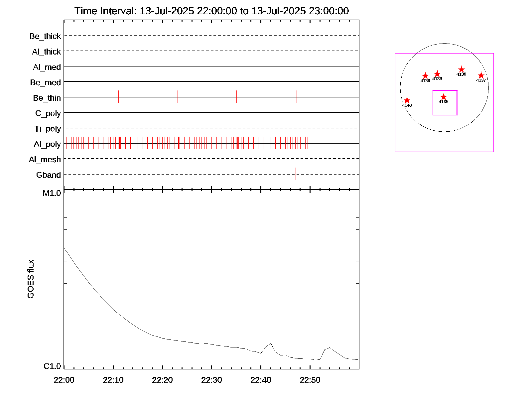Click the red marker on the Gband row

point(296,174)
